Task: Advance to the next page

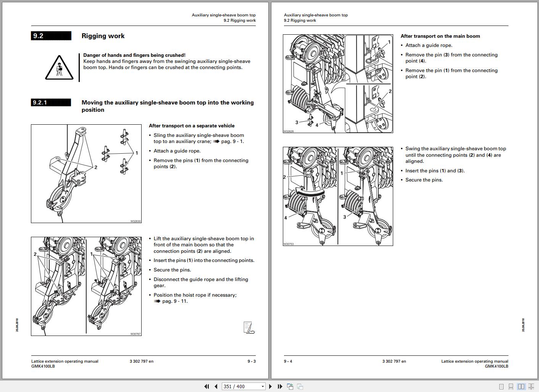Action: (x=271, y=386)
